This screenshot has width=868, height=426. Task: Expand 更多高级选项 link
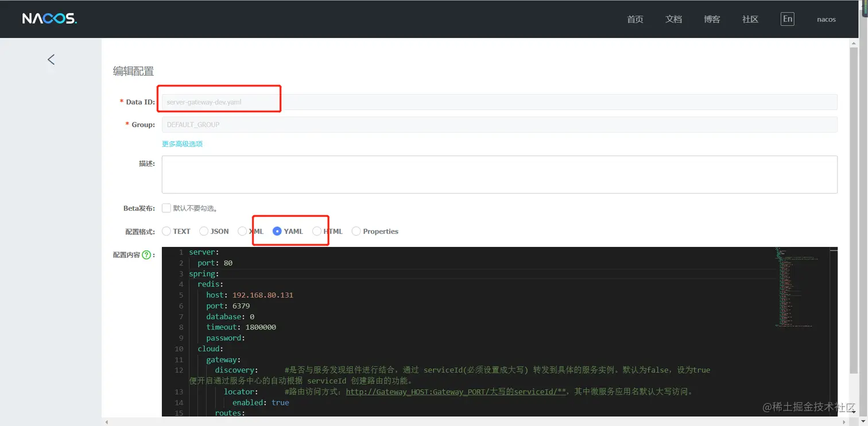coord(182,144)
